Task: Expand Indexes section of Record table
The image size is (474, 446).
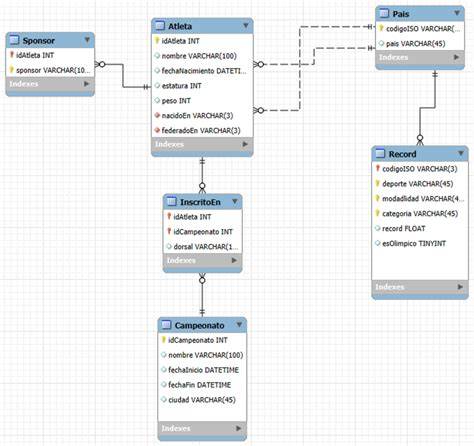Action: point(461,287)
